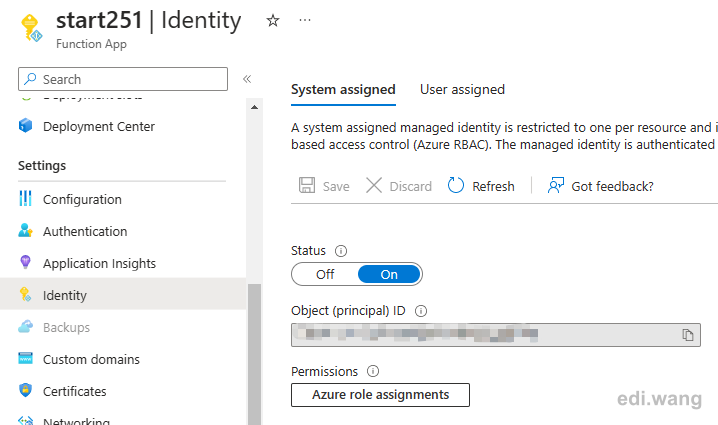
Task: Select the System assigned tab
Action: [x=343, y=89]
